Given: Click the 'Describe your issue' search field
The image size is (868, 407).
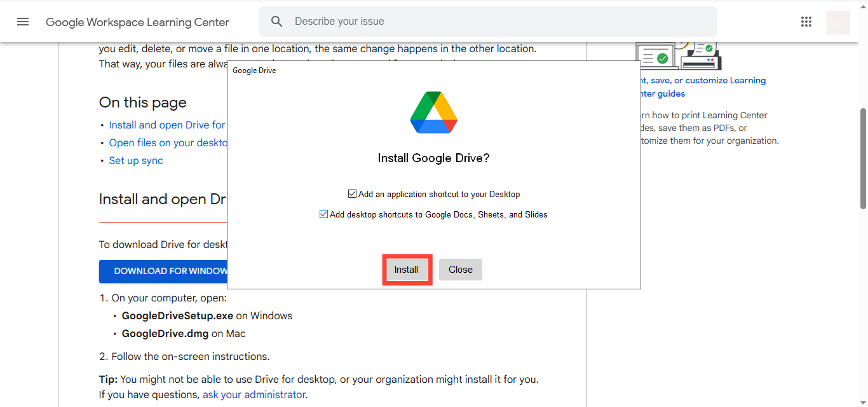Looking at the screenshot, I should (x=496, y=22).
